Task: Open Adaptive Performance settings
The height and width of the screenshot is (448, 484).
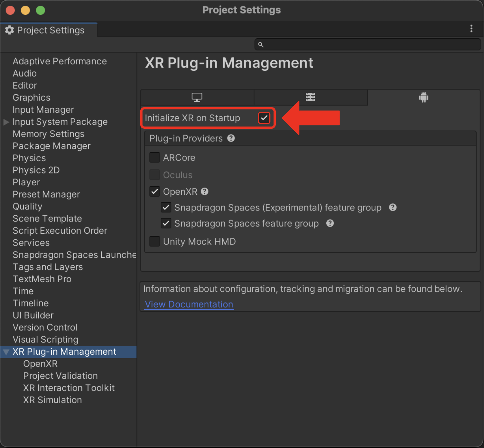Action: [x=60, y=61]
